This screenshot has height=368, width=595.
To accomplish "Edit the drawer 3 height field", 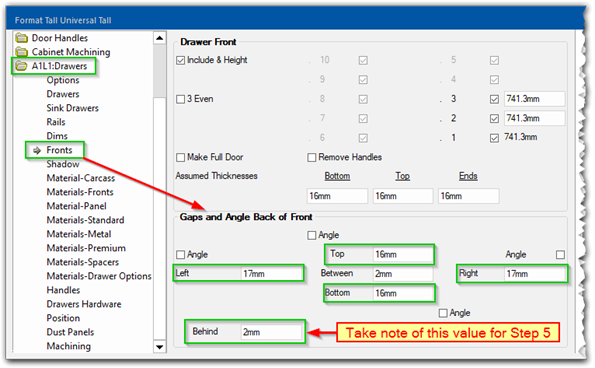I will [534, 99].
